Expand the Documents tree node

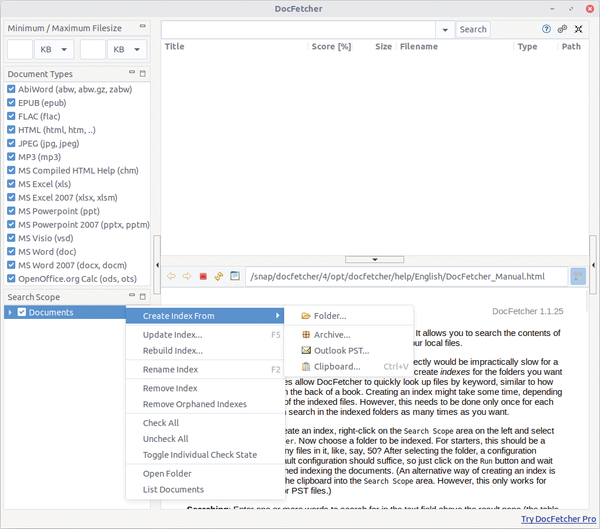tap(10, 312)
